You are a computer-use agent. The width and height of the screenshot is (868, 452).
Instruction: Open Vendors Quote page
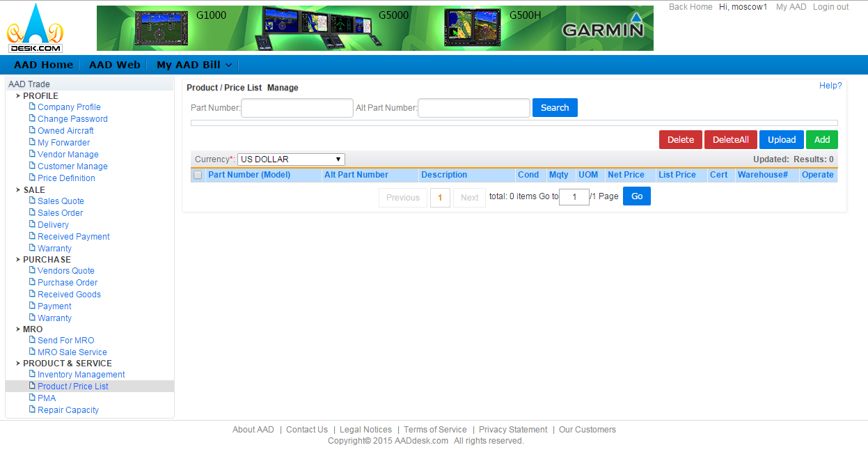point(66,271)
